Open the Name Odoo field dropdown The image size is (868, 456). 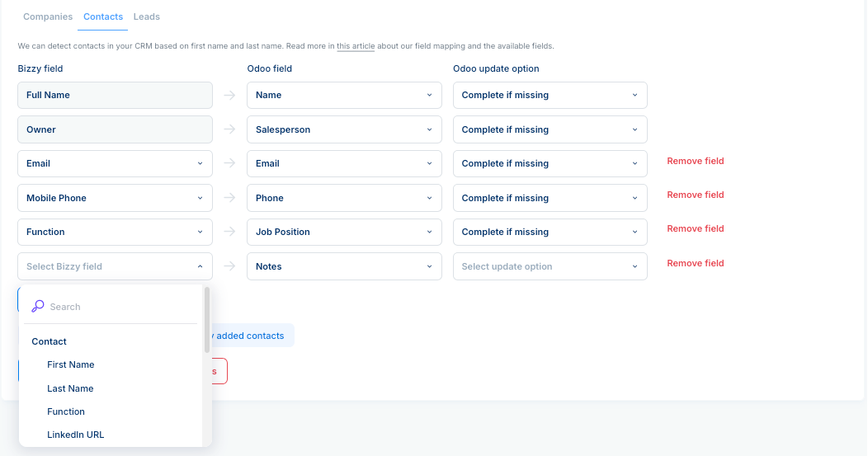[344, 95]
